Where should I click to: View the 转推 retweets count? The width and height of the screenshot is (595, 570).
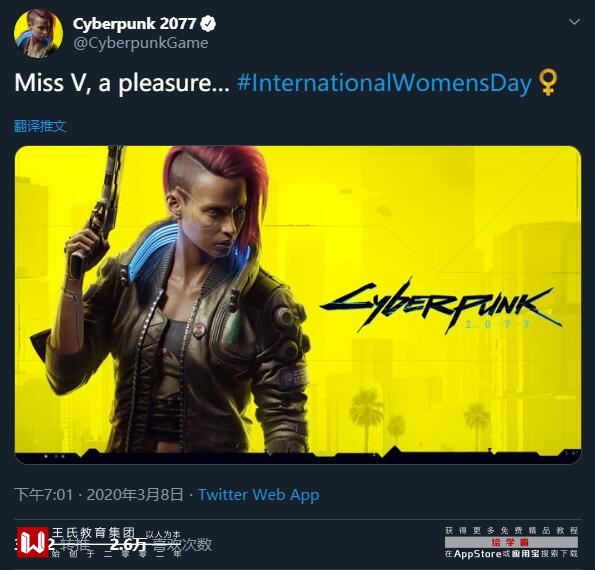(72, 545)
